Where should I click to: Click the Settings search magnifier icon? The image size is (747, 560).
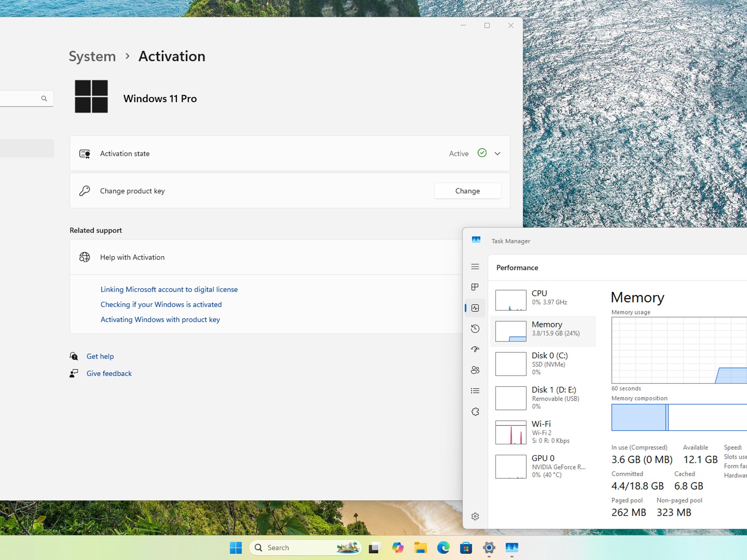pos(44,98)
